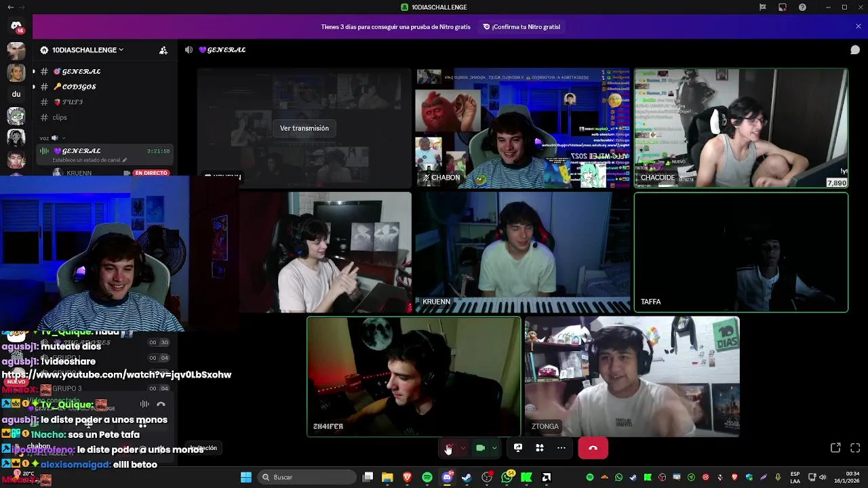Focus the CHACOIDE video tile
Image resolution: width=868 pixels, height=488 pixels.
(741, 128)
